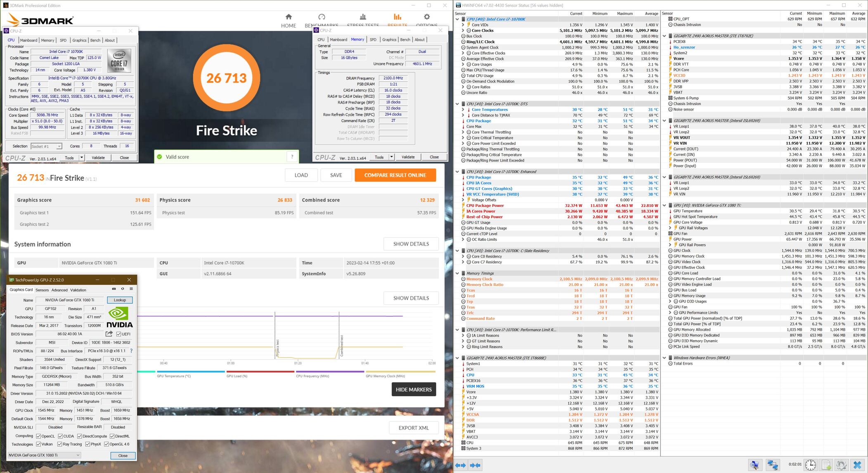Switch to the Bench tab in left CPU-Z

[95, 40]
